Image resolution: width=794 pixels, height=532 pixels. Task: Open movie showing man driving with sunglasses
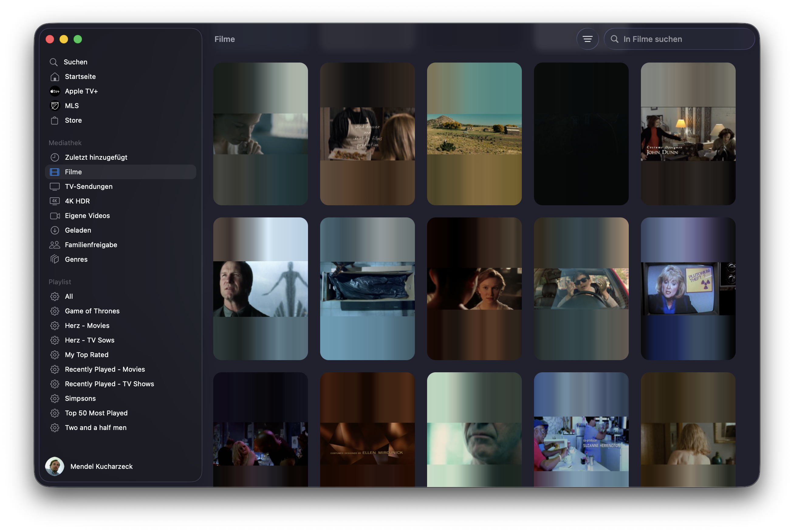pos(581,289)
